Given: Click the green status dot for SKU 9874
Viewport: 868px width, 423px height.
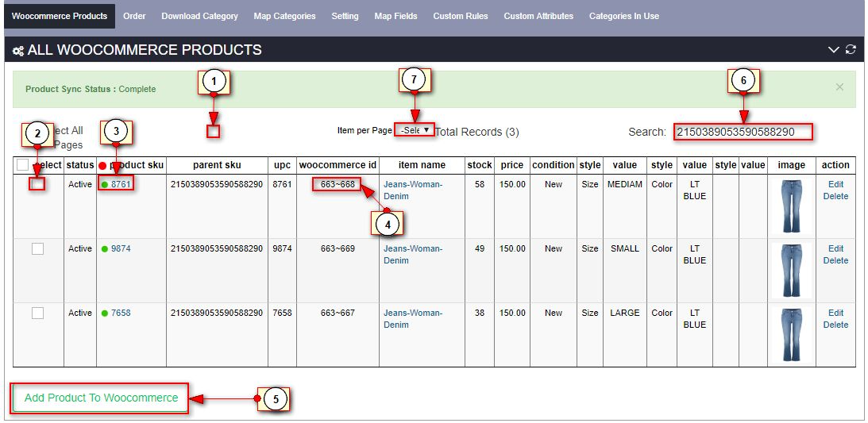Looking at the screenshot, I should [105, 249].
